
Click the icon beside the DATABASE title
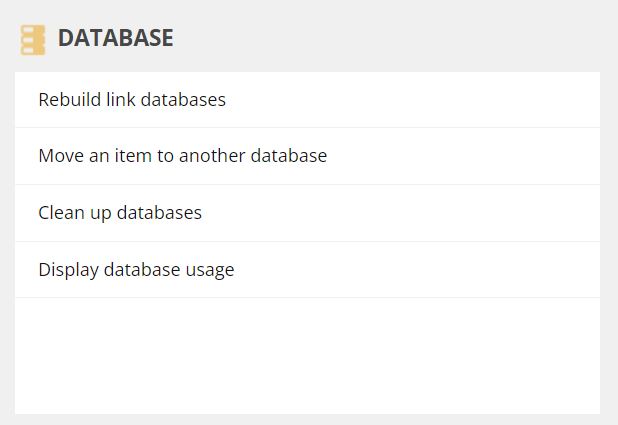(33, 40)
